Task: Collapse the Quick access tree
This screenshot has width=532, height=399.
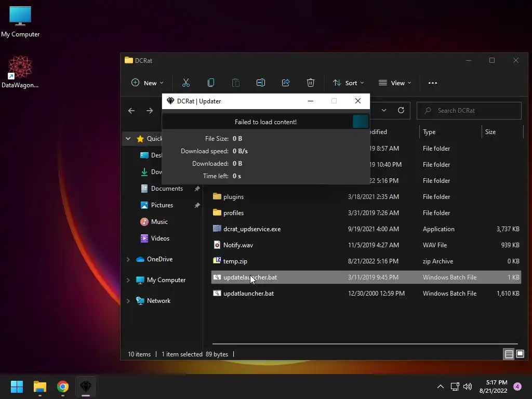Action: [x=128, y=138]
